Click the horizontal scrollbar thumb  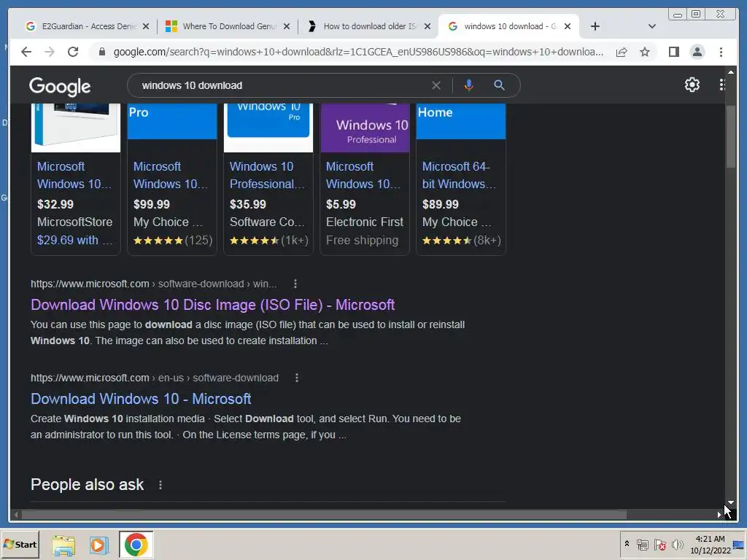[324, 515]
